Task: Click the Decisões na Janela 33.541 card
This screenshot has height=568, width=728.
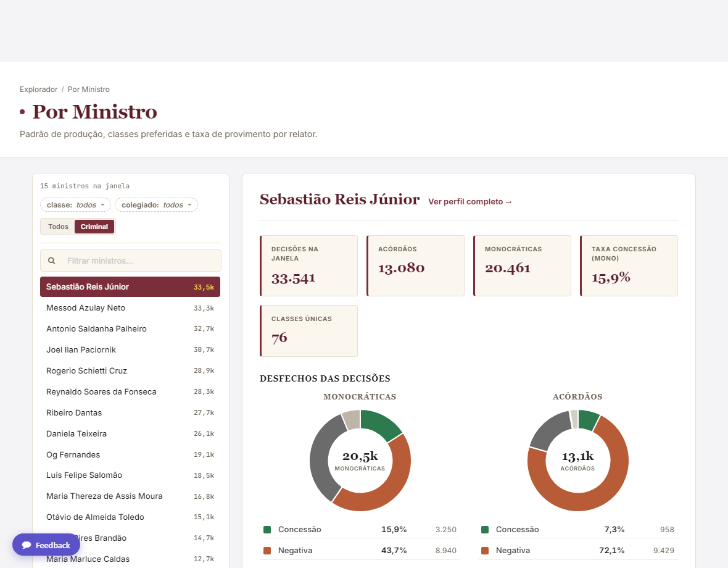Action: (308, 265)
